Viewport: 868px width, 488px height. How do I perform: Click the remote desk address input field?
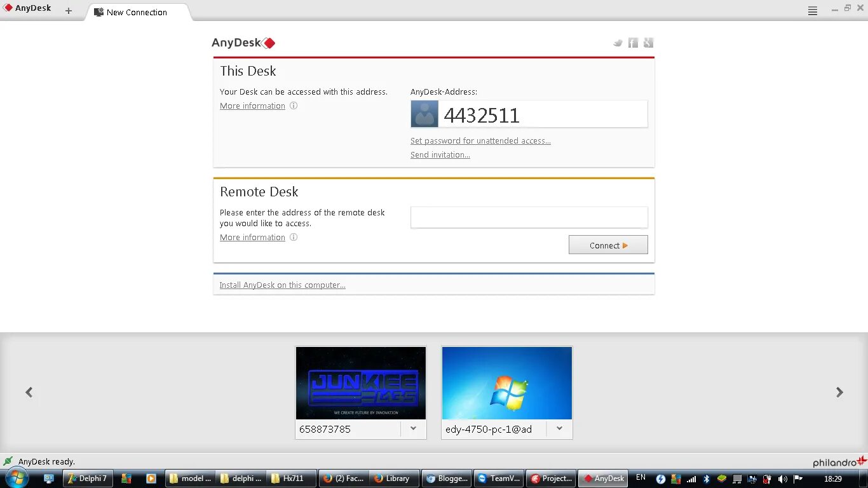point(529,217)
